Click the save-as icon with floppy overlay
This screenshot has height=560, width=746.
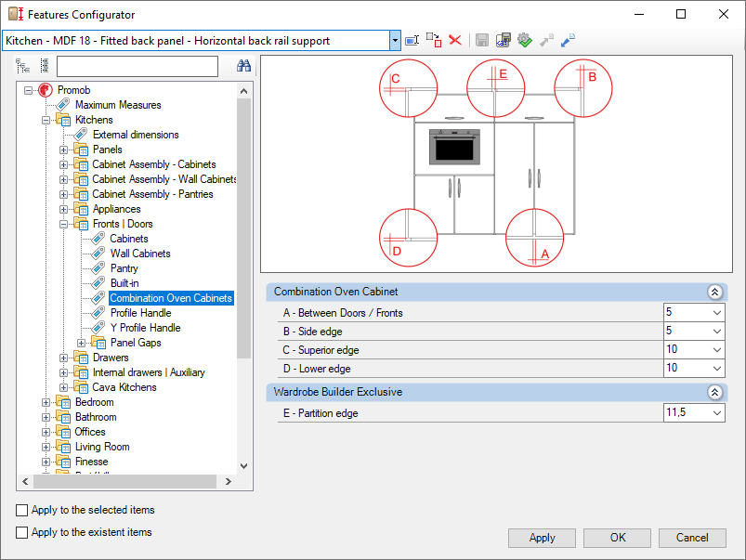(504, 41)
